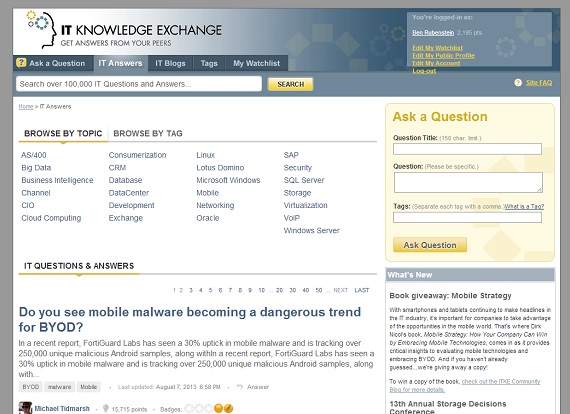This screenshot has height=414, width=570.
Task: Open the Consumerization topic
Action: point(137,155)
